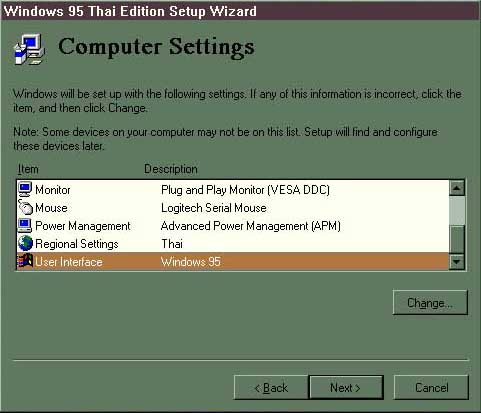Proceed by clicking Next
The image size is (481, 413).
coord(346,388)
